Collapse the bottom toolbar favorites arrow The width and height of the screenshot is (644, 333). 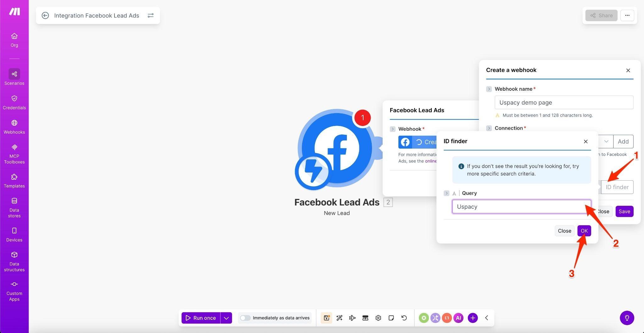tap(486, 318)
